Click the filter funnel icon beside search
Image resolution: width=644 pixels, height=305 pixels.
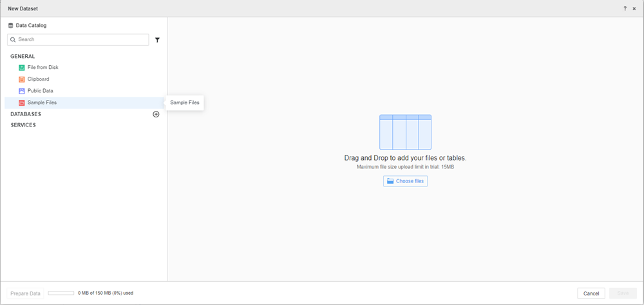point(157,40)
